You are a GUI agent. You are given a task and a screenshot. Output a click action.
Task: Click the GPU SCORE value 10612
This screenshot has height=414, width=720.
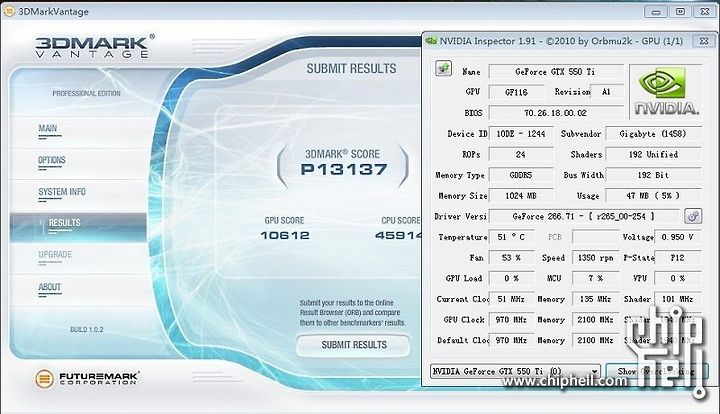click(285, 235)
